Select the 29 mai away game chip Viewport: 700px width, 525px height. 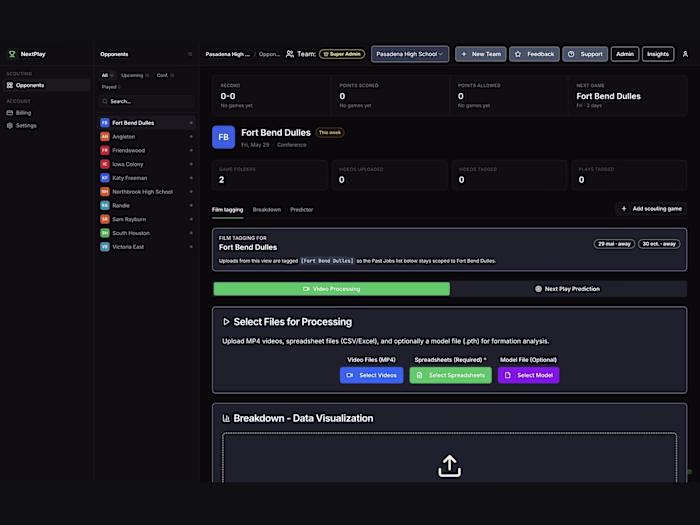[614, 244]
